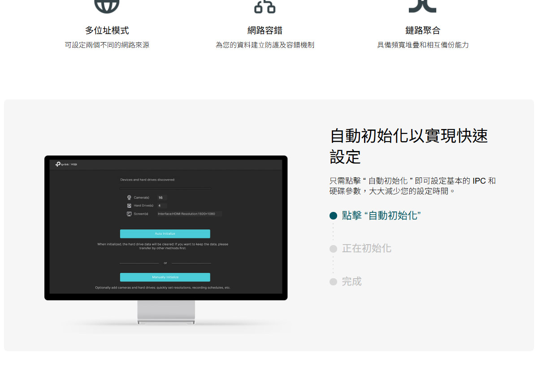This screenshot has height=392, width=538.
Task: Click the network nodes icon above 網路容錯
Action: point(265,6)
